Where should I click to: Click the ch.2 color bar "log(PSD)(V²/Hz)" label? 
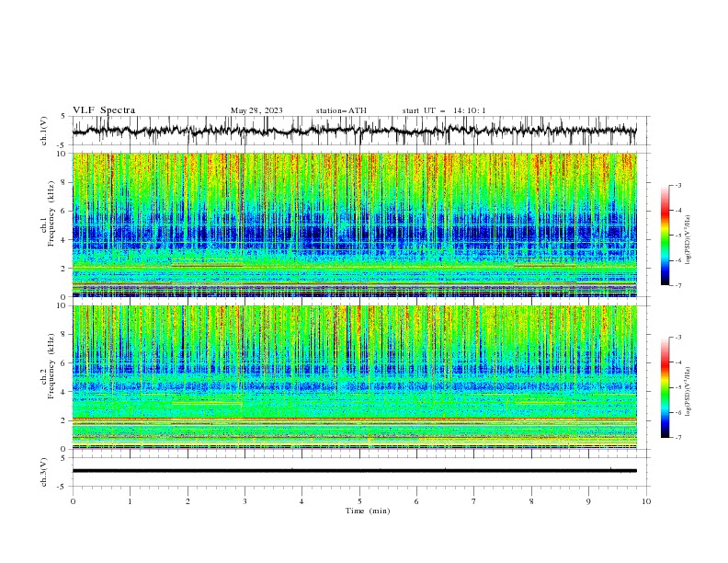click(x=688, y=391)
